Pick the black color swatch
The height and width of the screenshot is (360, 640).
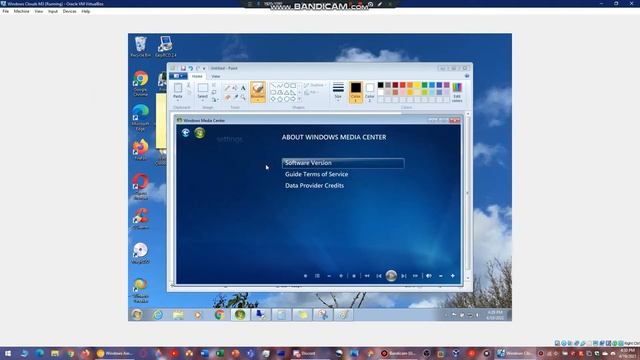pyautogui.click(x=380, y=85)
